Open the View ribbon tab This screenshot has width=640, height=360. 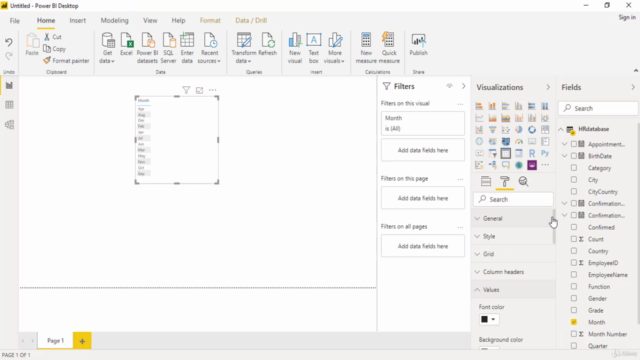150,20
